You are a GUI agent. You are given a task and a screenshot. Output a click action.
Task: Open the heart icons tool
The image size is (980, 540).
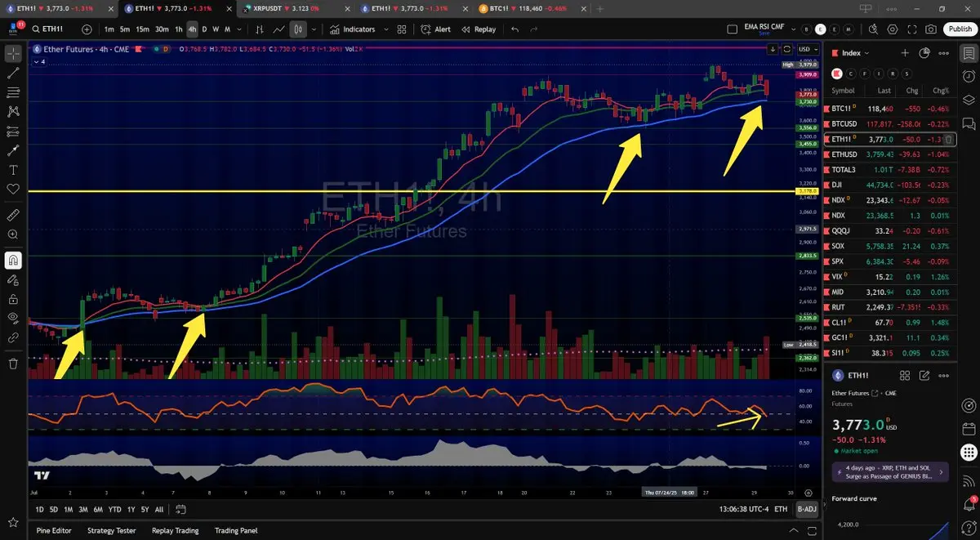point(13,189)
